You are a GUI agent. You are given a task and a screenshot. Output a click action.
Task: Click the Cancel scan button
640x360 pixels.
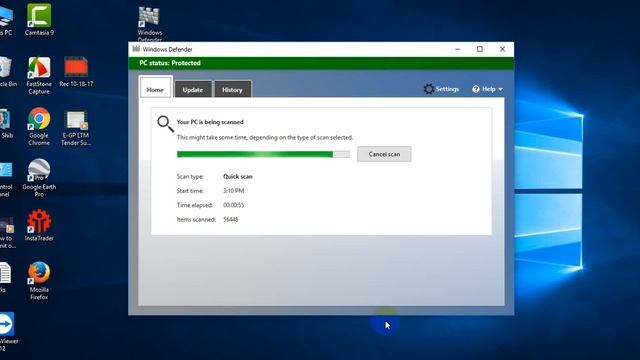click(384, 154)
